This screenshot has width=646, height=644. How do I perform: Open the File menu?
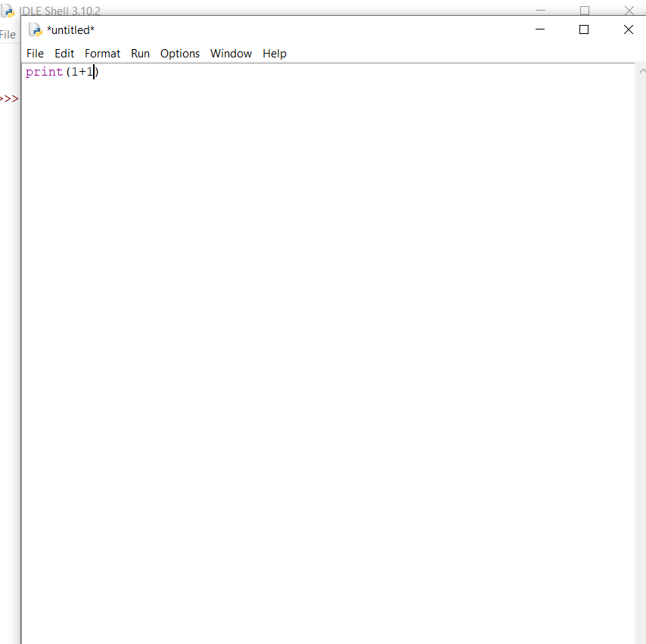pyautogui.click(x=35, y=53)
